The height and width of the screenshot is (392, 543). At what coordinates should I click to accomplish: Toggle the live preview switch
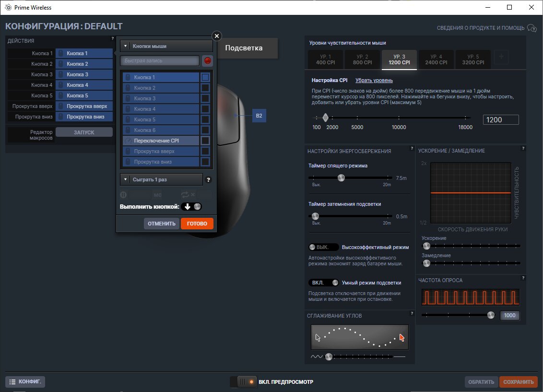tap(244, 381)
